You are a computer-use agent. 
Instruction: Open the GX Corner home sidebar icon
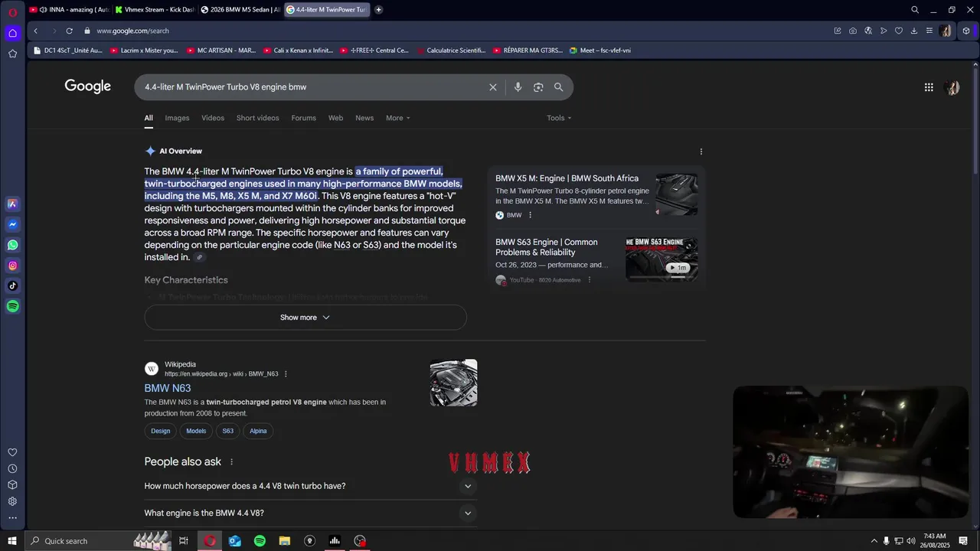click(x=12, y=33)
